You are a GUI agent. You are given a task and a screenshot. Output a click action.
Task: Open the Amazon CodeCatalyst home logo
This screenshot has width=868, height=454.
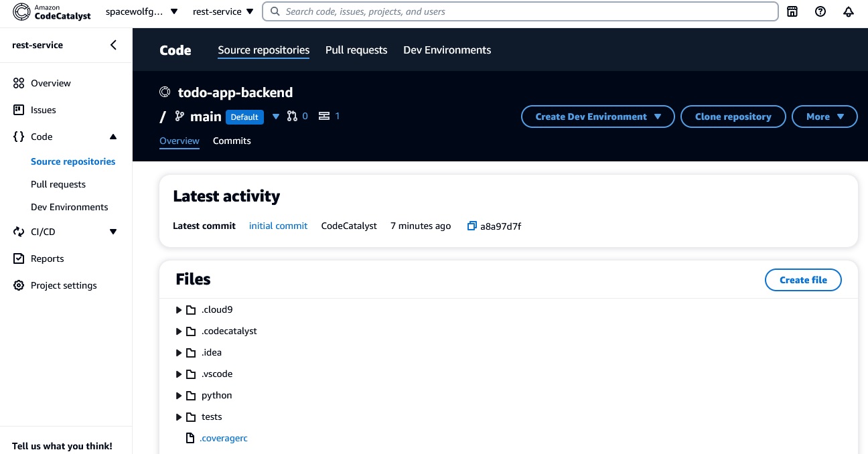[x=52, y=11]
